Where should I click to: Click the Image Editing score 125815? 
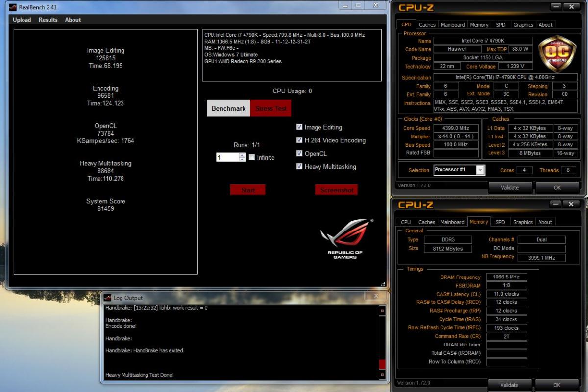click(x=105, y=58)
